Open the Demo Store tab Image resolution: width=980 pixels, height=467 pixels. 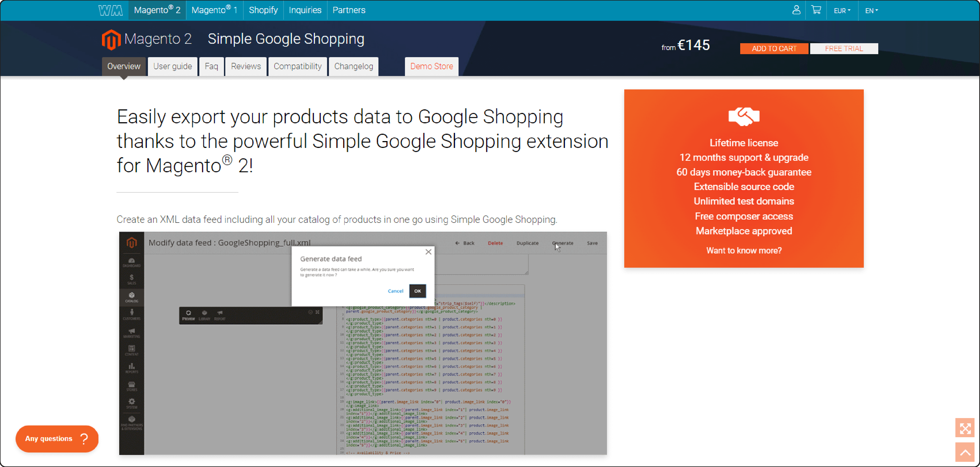click(431, 66)
